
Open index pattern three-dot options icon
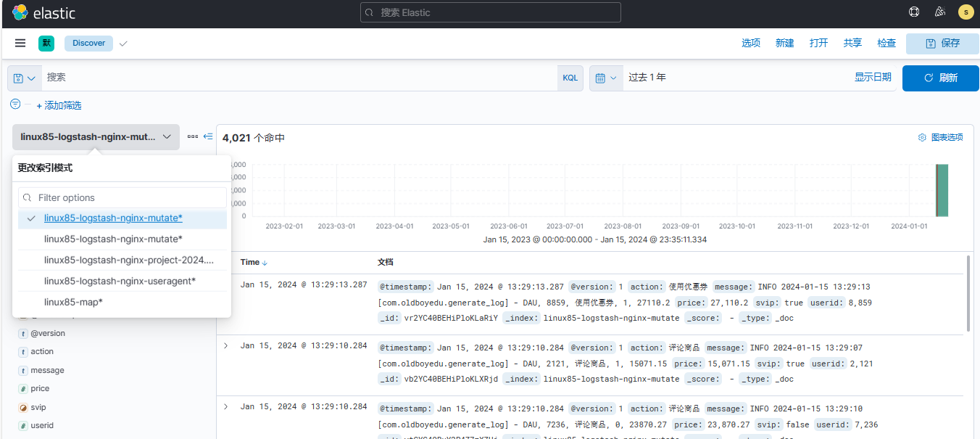coord(192,136)
